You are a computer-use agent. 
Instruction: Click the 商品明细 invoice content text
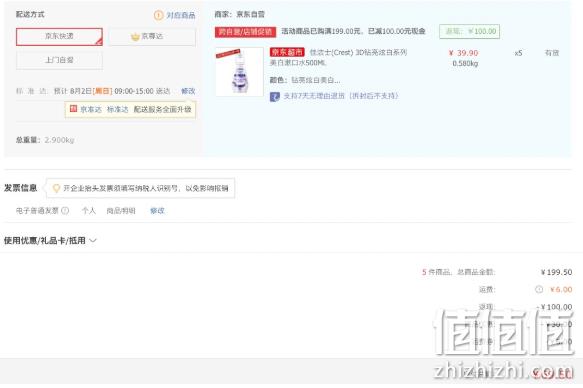click(x=121, y=211)
